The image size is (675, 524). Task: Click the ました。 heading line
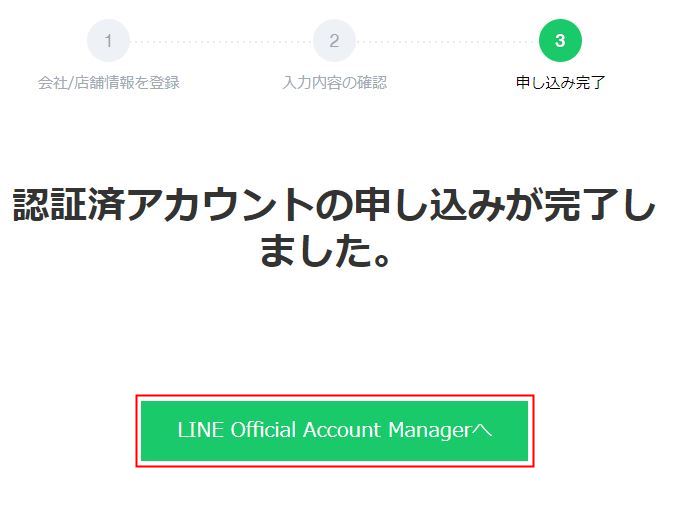(x=325, y=251)
